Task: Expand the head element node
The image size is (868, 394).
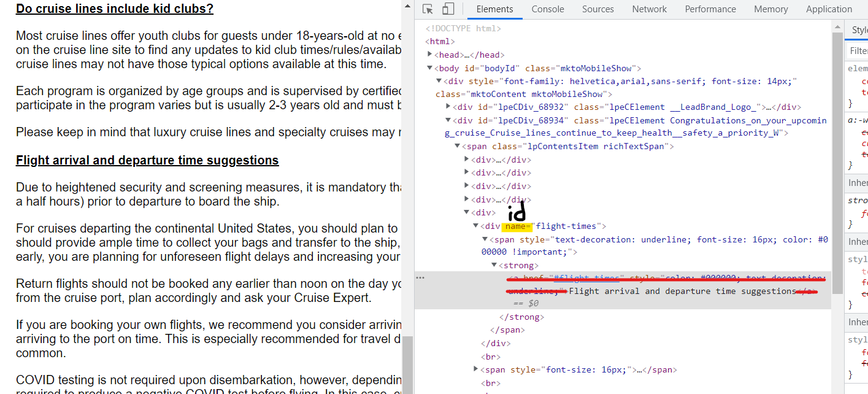Action: pos(429,54)
